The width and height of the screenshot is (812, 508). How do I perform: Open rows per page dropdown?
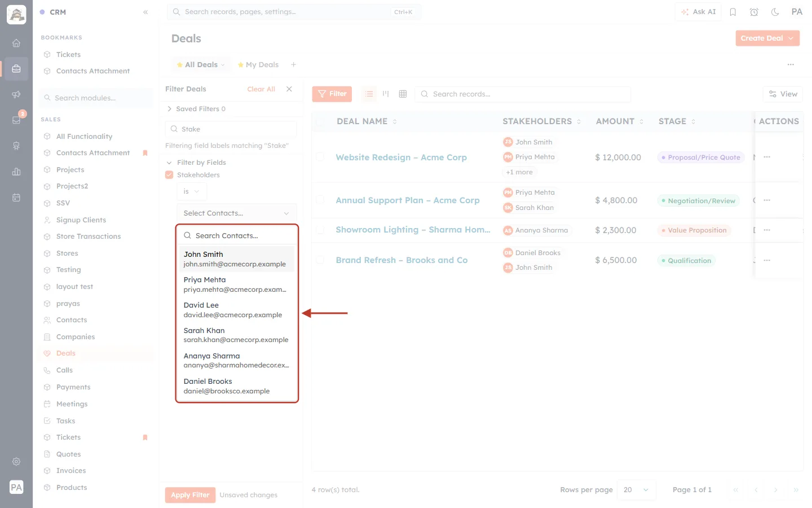pyautogui.click(x=636, y=490)
